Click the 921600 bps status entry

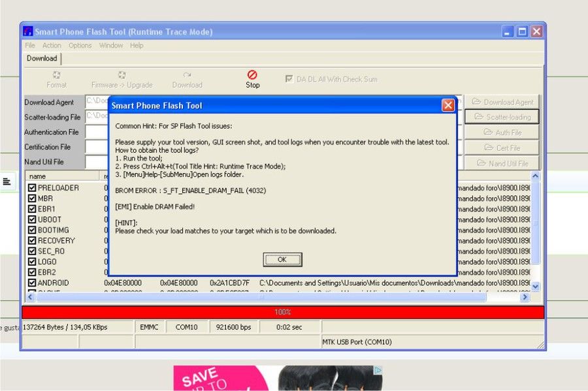[233, 327]
